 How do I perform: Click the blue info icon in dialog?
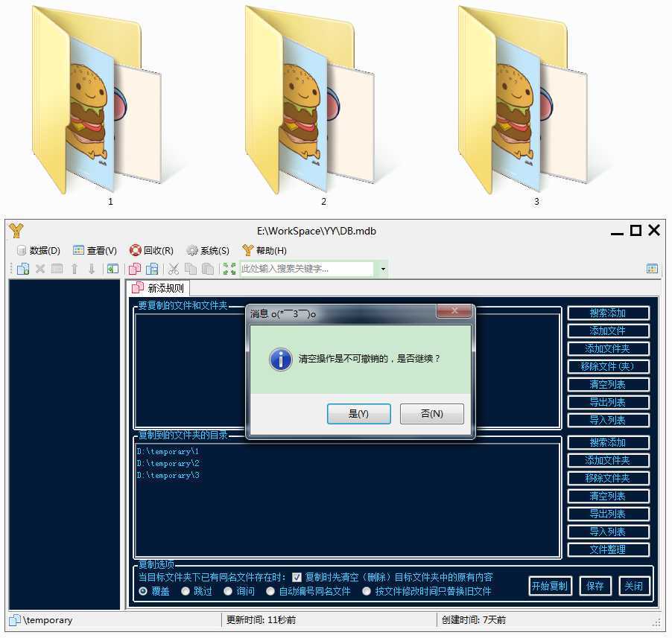(281, 360)
